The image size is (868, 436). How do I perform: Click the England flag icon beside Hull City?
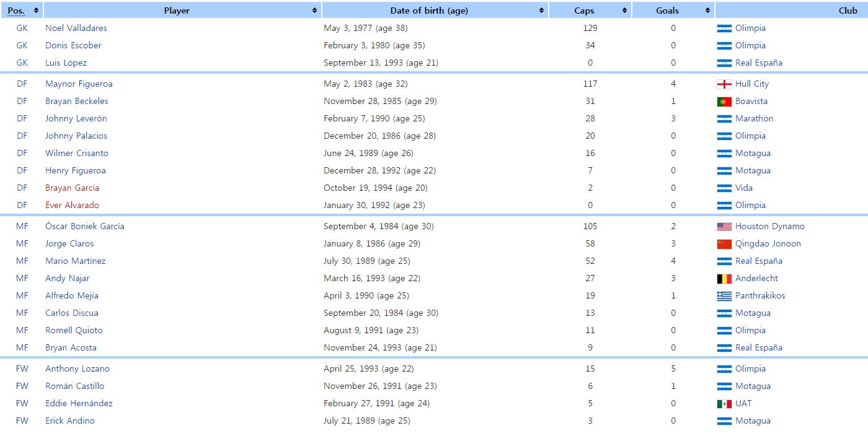[x=724, y=84]
